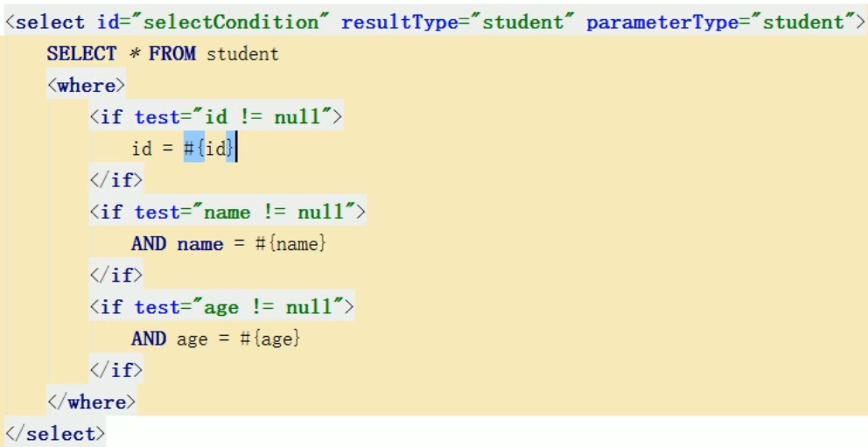The image size is (868, 447).
Task: Click the table name student after FROM
Action: 242,54
